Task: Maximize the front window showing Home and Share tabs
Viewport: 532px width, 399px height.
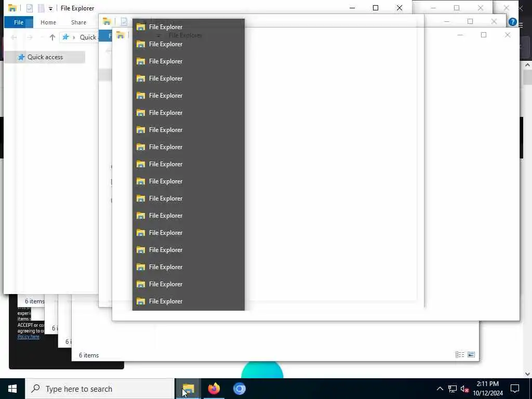Action: pos(376,8)
